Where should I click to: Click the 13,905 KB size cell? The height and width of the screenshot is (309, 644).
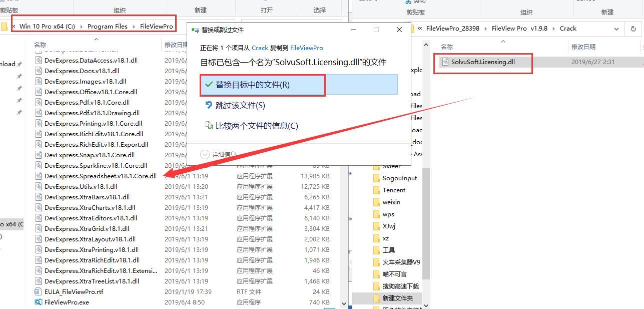(315, 176)
